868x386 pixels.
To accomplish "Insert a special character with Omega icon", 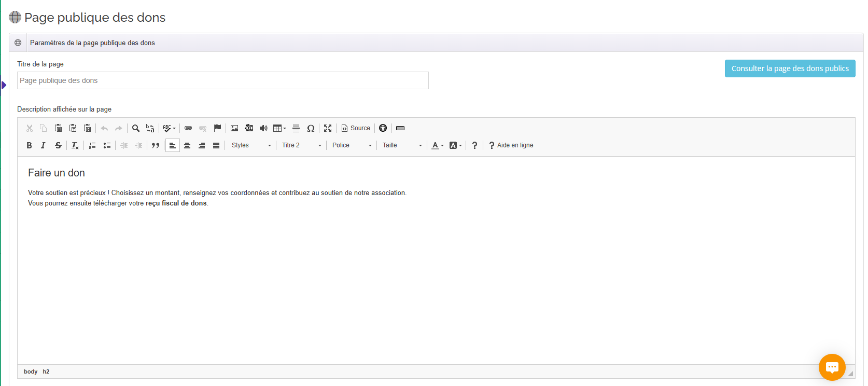I will click(311, 128).
